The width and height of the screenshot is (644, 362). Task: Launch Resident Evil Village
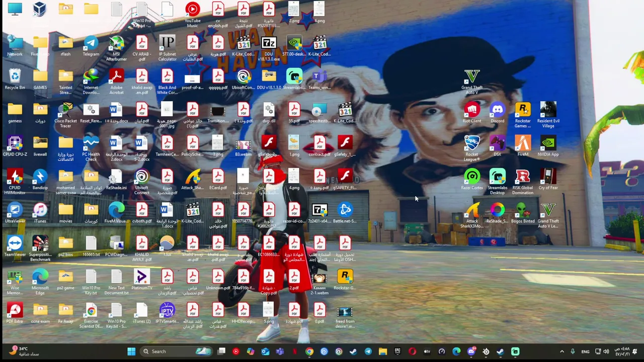tap(548, 116)
